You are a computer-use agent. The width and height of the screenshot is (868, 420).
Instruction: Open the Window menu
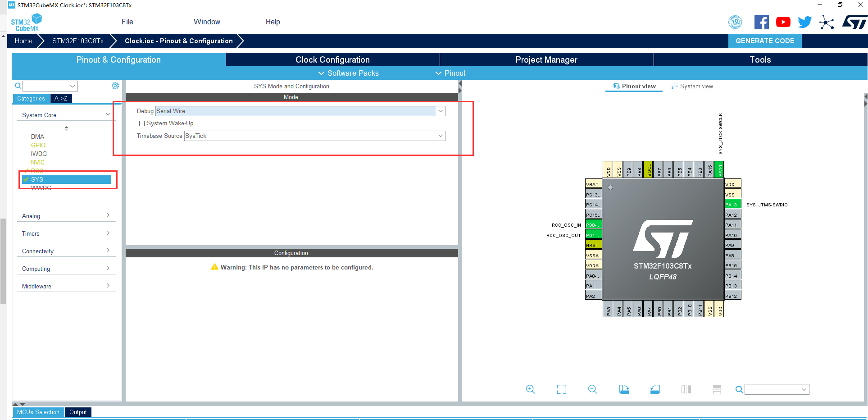pos(207,22)
